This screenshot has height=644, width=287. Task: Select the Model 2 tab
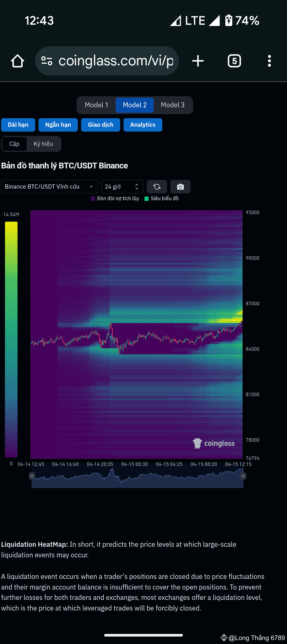[x=135, y=105]
